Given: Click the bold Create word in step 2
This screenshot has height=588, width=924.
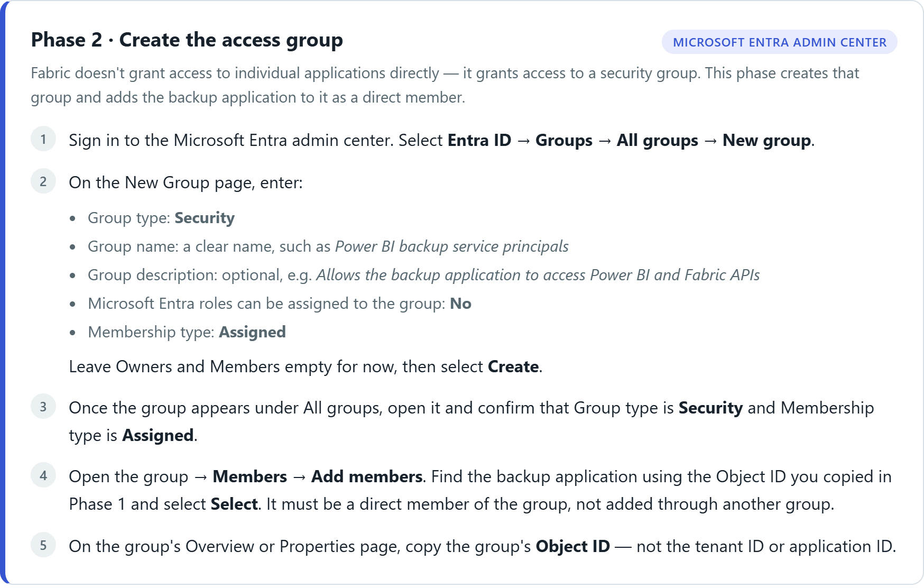Looking at the screenshot, I should click(x=513, y=366).
